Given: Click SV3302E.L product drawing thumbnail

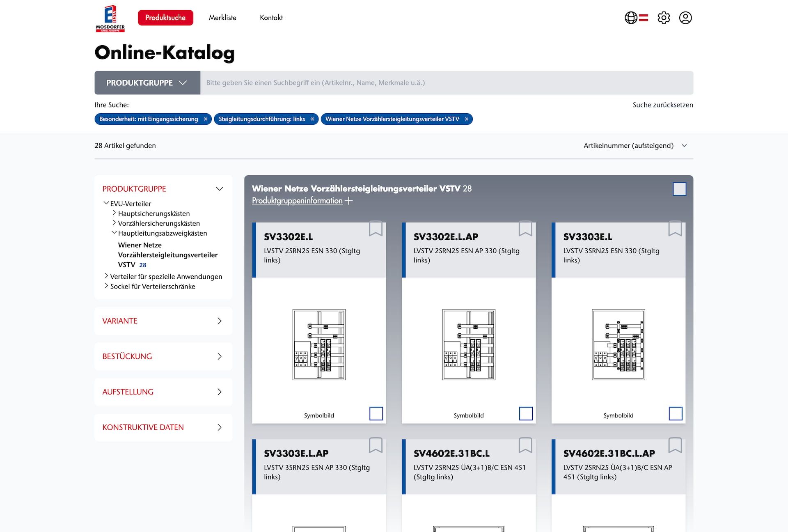Looking at the screenshot, I should (319, 345).
